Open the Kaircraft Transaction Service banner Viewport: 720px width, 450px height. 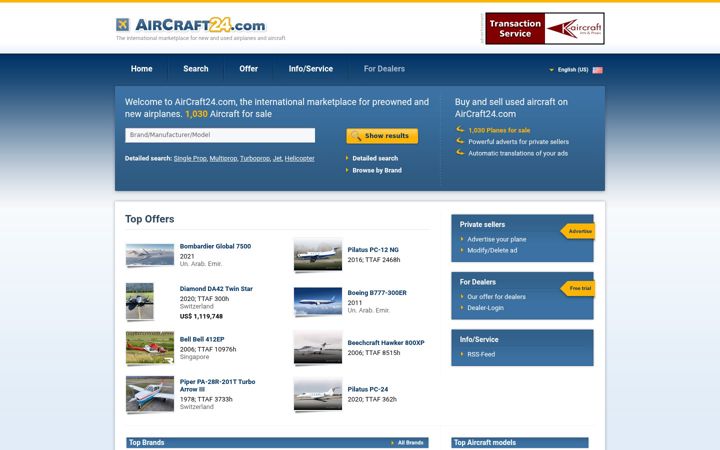tap(545, 28)
